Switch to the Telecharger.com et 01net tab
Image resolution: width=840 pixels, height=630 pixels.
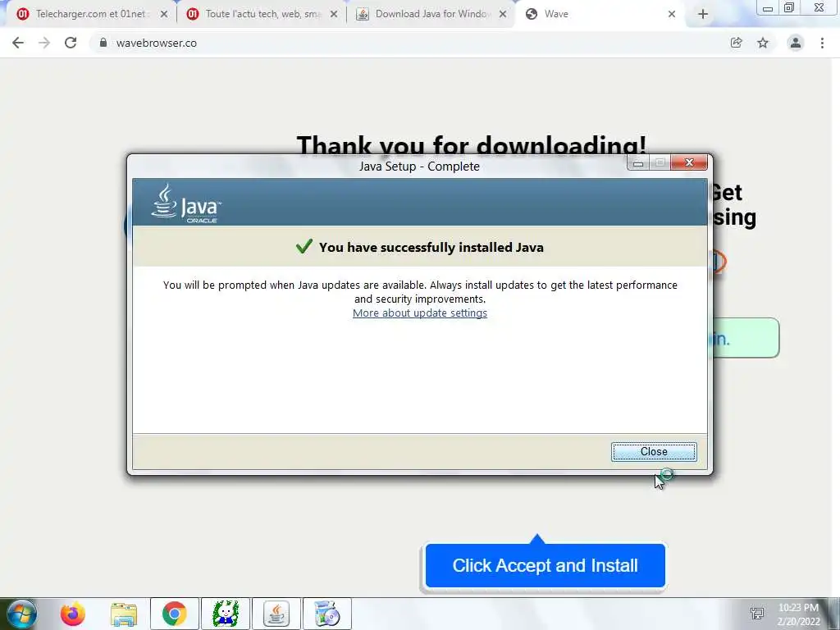click(90, 14)
